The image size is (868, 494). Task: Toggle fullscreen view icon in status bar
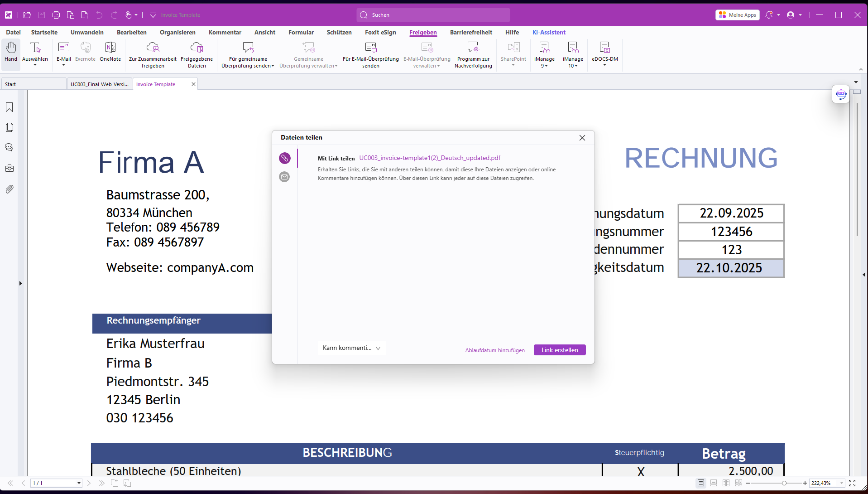(852, 483)
